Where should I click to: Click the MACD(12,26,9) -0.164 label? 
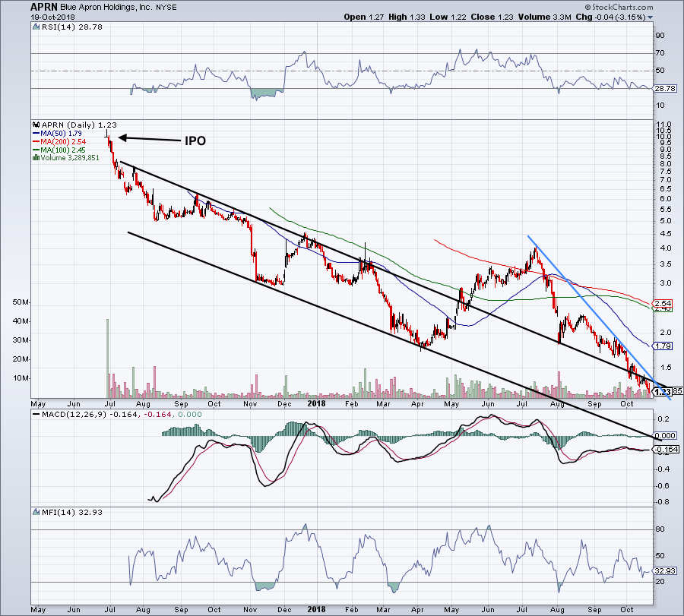pos(90,414)
